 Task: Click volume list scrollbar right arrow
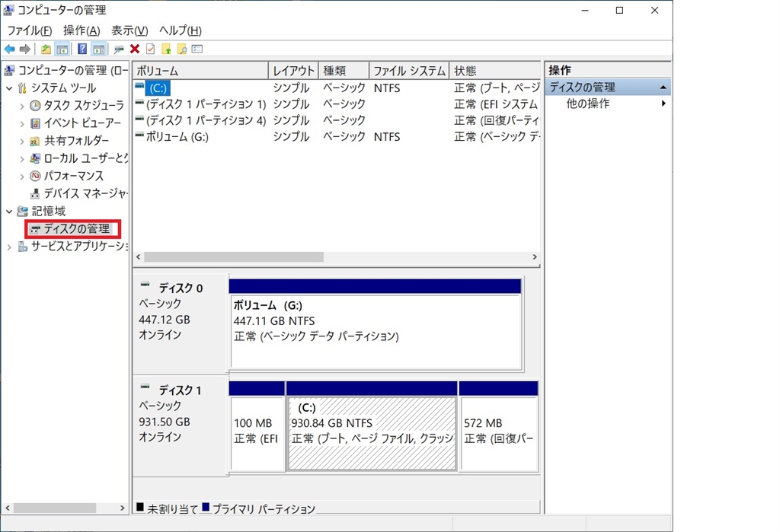coord(535,257)
